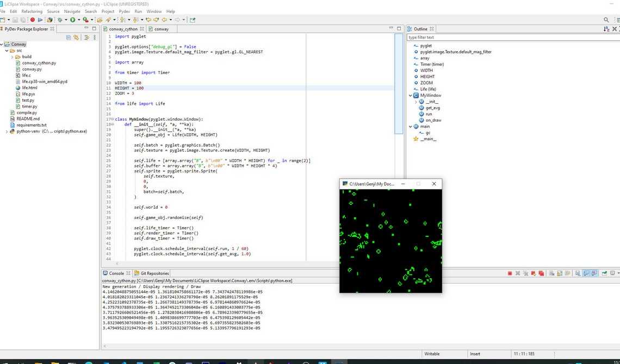Open life.html in the Package Explorer

tap(29, 87)
